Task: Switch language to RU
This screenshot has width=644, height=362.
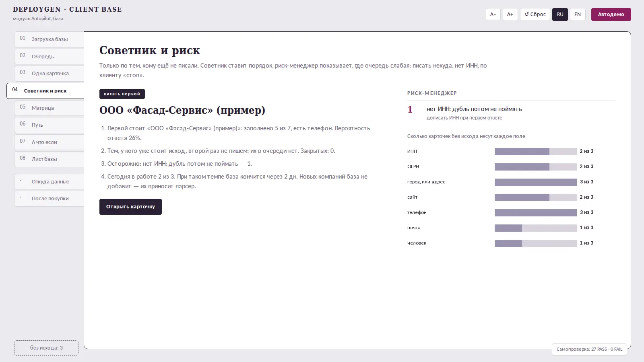Action: tap(560, 14)
